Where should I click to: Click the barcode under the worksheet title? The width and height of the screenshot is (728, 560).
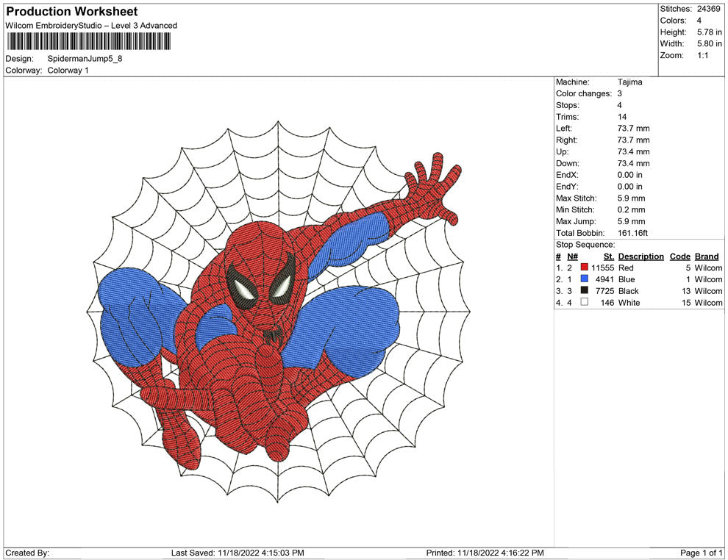pos(88,42)
